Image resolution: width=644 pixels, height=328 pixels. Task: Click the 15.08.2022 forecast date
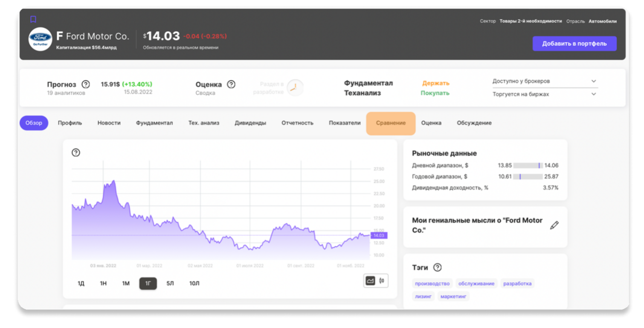pos(138,92)
